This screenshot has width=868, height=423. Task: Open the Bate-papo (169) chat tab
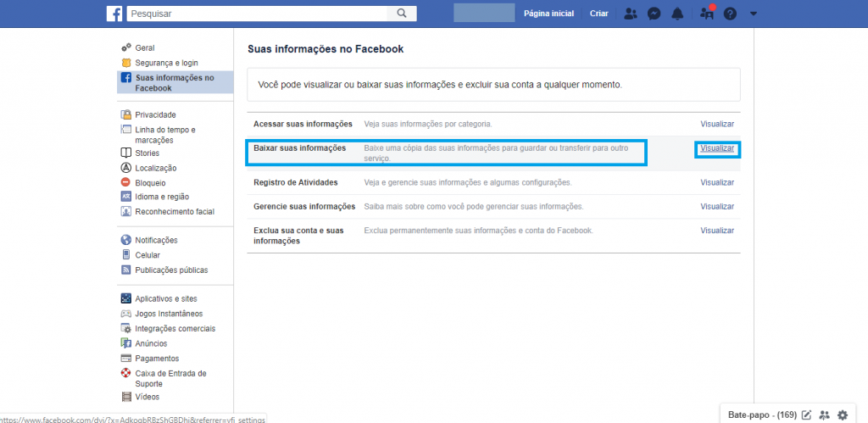[762, 415]
